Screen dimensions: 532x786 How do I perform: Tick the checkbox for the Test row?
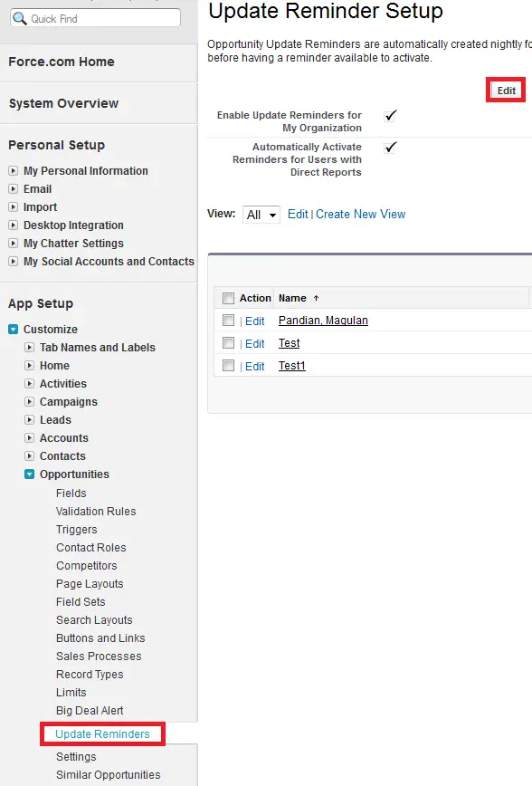[x=228, y=343]
